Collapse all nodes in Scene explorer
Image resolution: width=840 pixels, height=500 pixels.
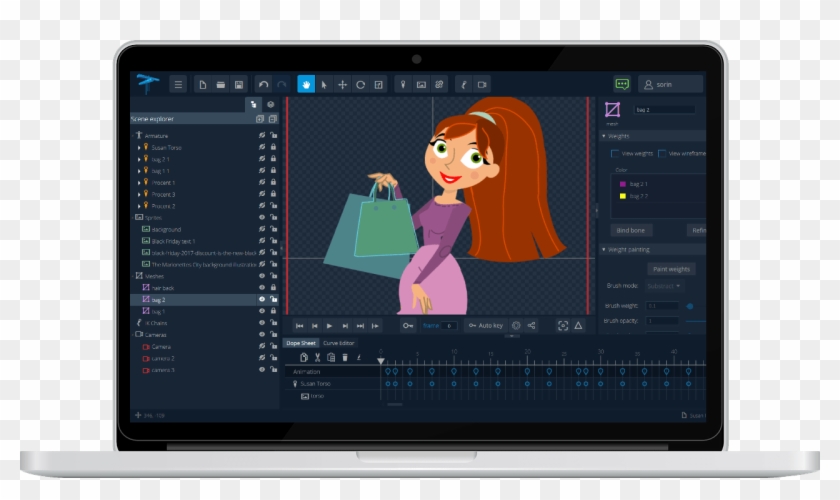point(273,118)
